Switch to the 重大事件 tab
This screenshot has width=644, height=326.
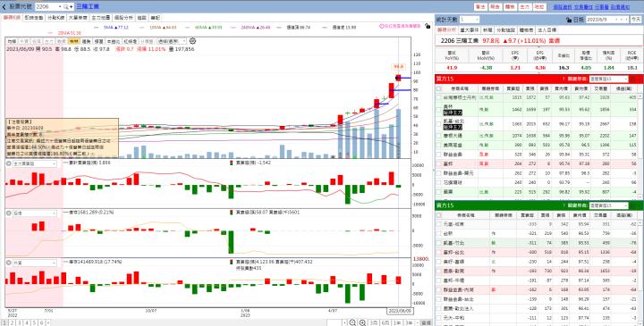(470, 30)
